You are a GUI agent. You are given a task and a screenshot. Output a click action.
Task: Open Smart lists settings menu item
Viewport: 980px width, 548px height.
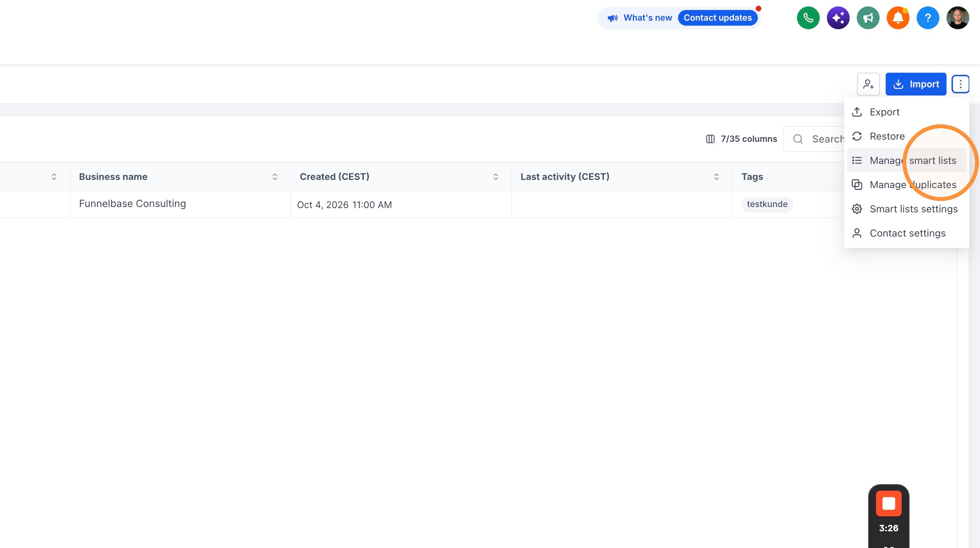tap(907, 209)
